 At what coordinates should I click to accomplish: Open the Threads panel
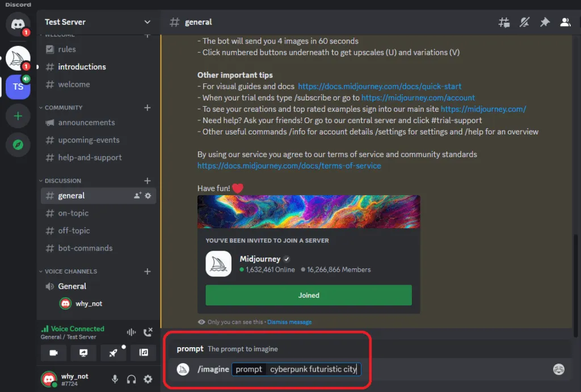coord(504,22)
